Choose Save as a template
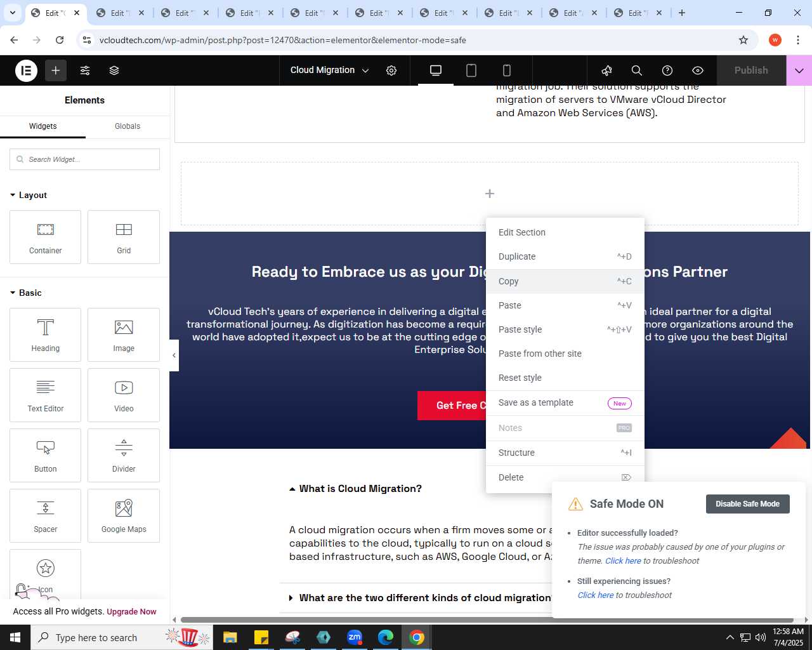This screenshot has width=812, height=650. pyautogui.click(x=565, y=403)
